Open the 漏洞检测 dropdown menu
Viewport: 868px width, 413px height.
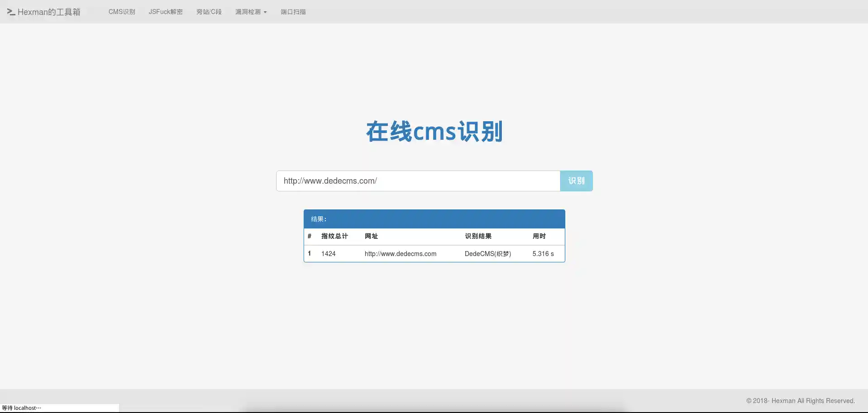(249, 12)
